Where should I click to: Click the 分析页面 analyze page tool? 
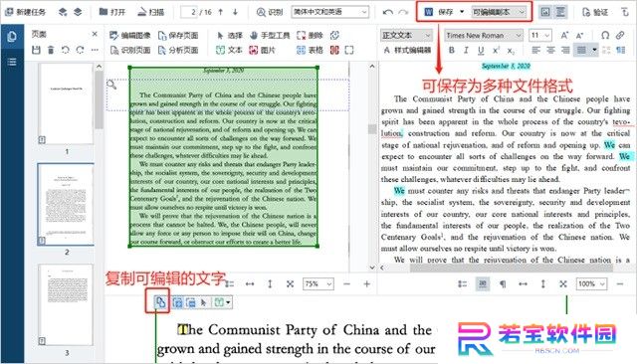tap(178, 51)
